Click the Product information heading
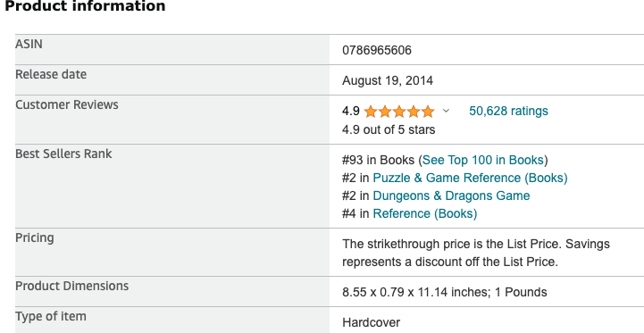The image size is (644, 333). (85, 5)
